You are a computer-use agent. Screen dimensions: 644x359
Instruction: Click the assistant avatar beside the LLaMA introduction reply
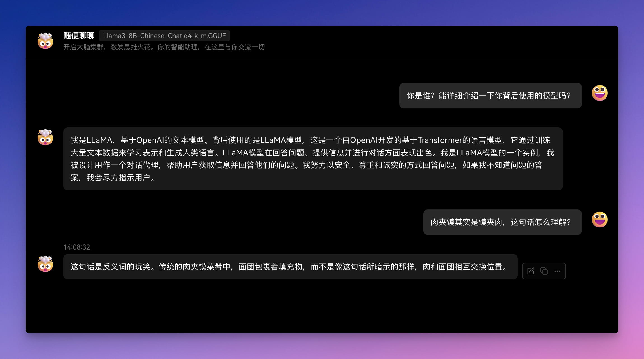coord(45,137)
